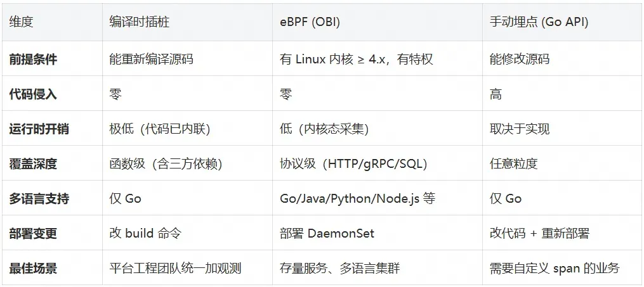Select the 改 build 命令 cell
Viewport: 644px width, 287px height.
(x=145, y=234)
